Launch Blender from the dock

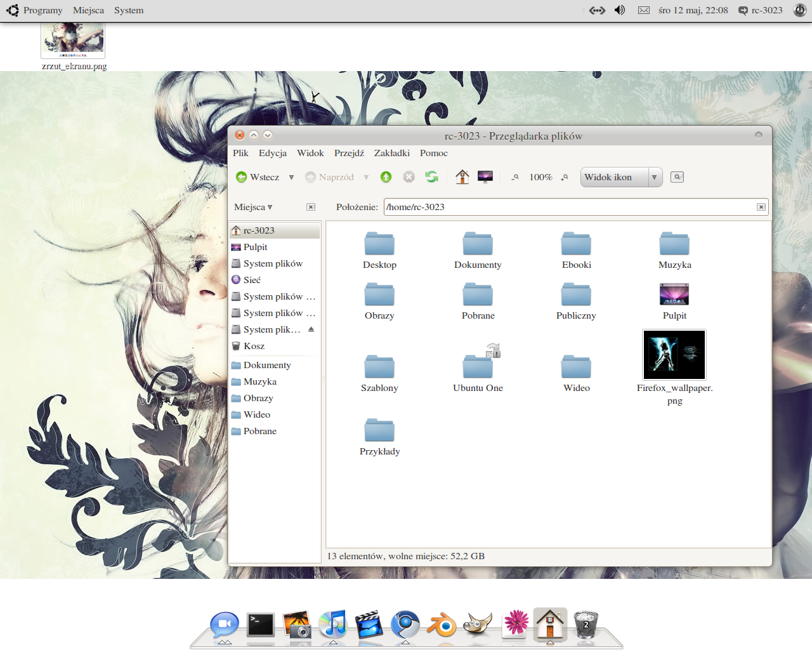point(442,625)
